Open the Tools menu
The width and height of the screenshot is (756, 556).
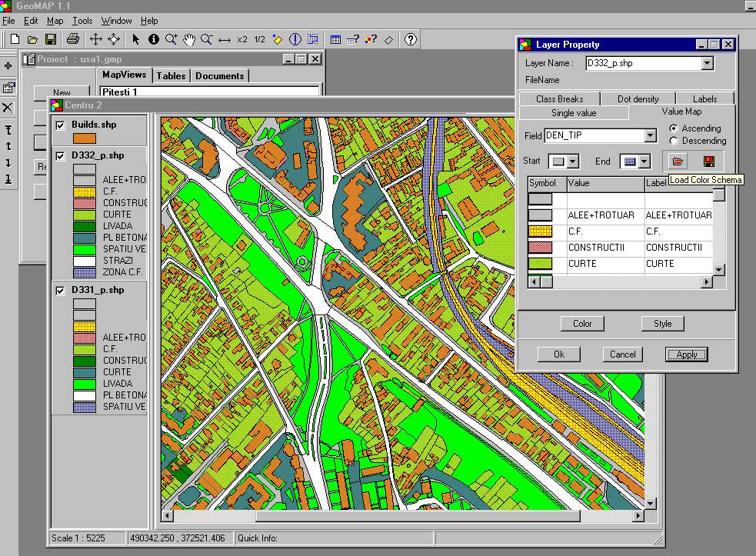pos(82,21)
